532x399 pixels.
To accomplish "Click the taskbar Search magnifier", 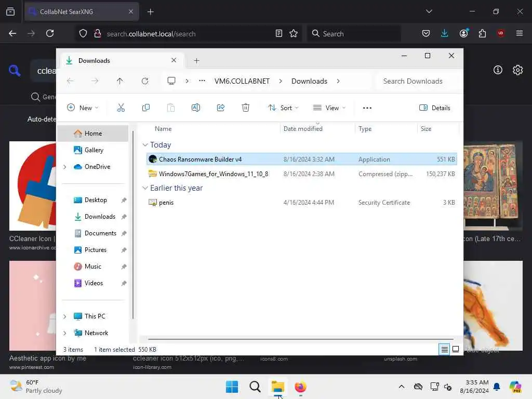I will point(255,387).
